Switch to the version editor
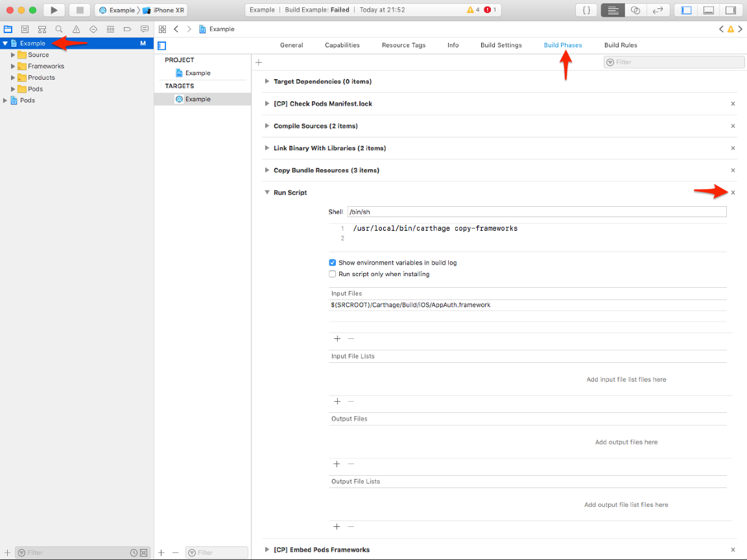 658,10
